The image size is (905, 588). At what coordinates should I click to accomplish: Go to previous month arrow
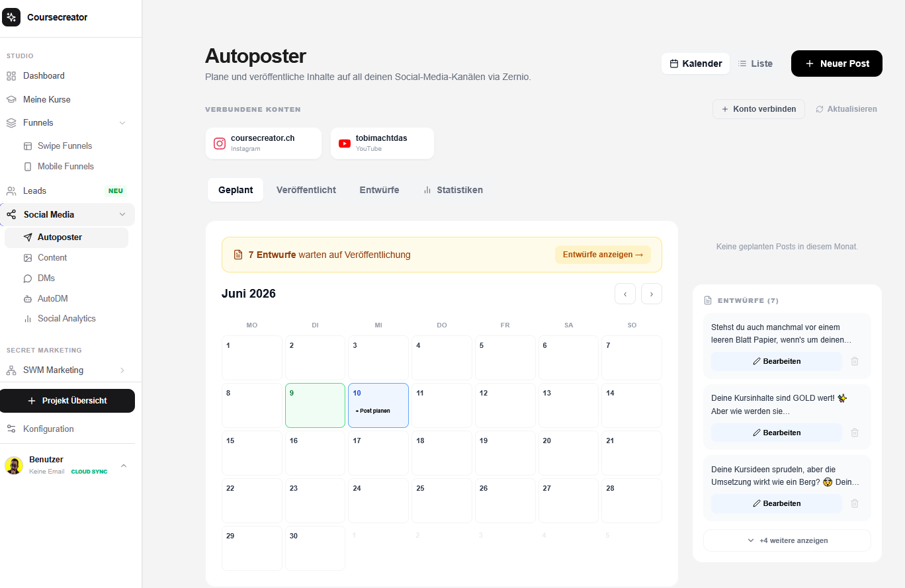pyautogui.click(x=625, y=294)
